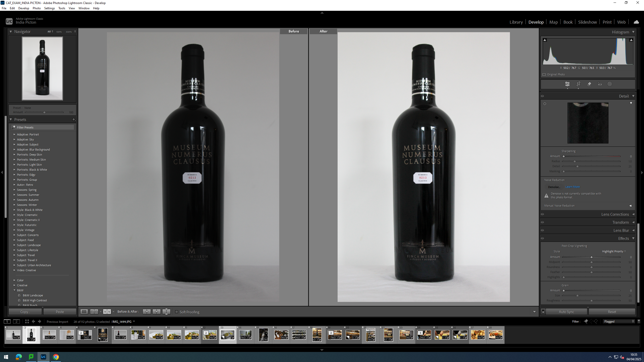The width and height of the screenshot is (644, 362).
Task: Open Microsoft Edge from the taskbar
Action: coord(19,357)
